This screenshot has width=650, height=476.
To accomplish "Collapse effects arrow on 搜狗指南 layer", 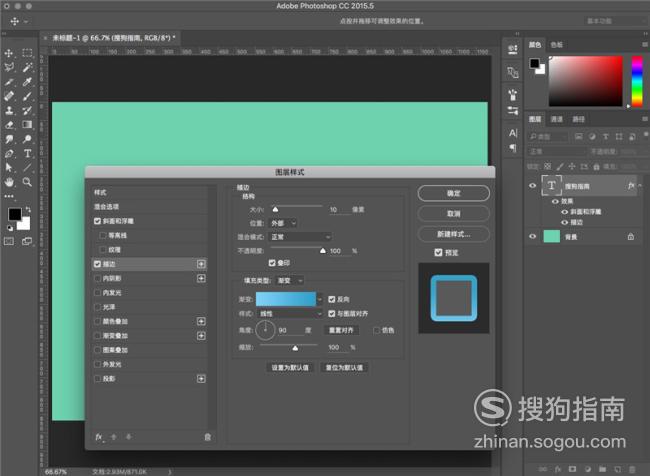I will 640,185.
